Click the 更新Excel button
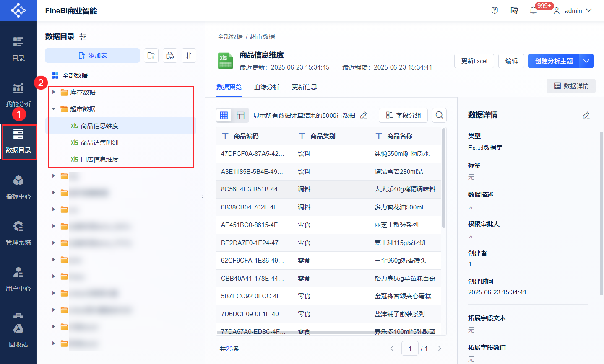The width and height of the screenshot is (604, 364). pyautogui.click(x=474, y=61)
